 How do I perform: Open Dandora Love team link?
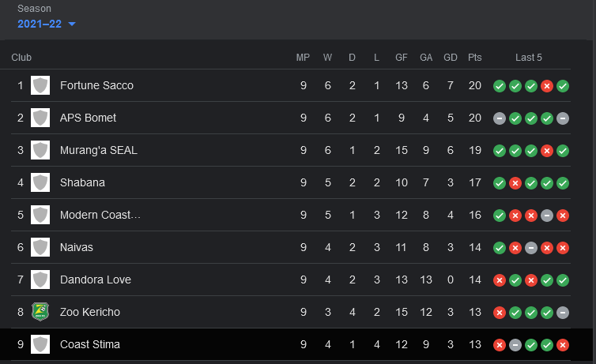tap(96, 280)
